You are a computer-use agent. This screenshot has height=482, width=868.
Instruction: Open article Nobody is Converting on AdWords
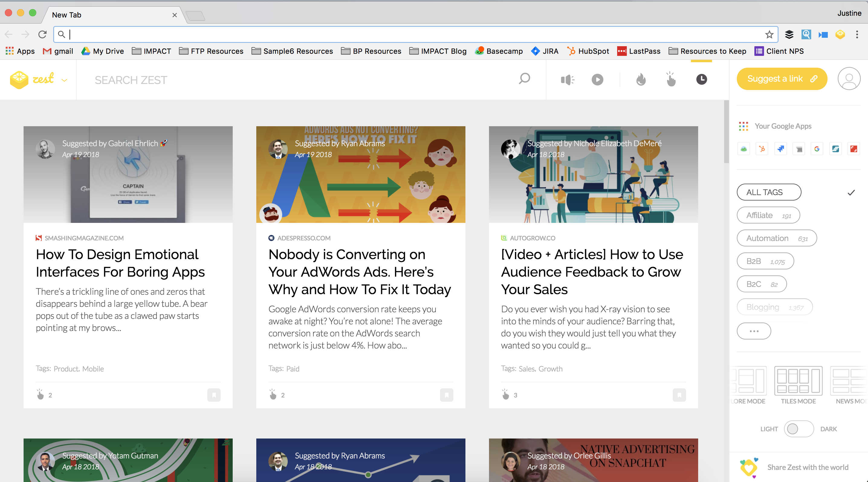point(360,272)
